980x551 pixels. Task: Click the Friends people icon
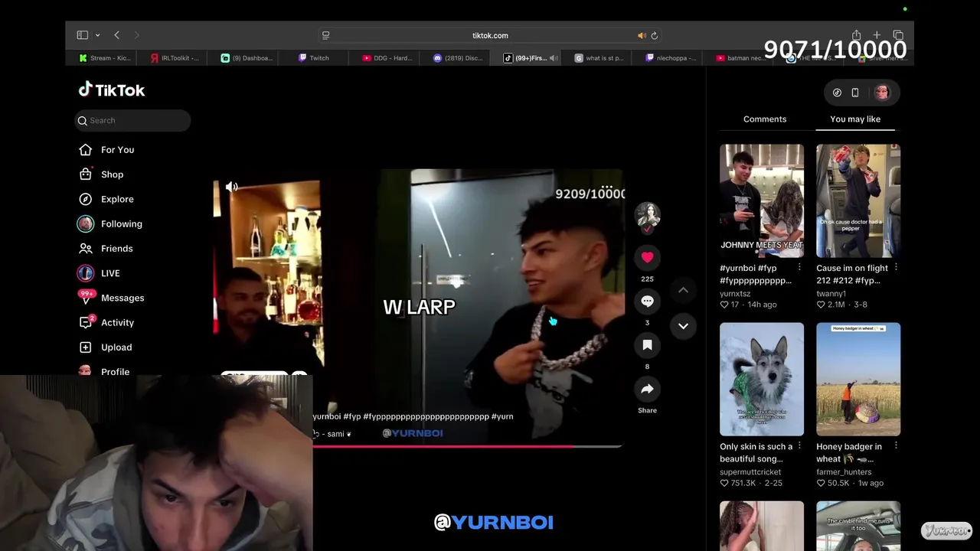[x=86, y=249]
